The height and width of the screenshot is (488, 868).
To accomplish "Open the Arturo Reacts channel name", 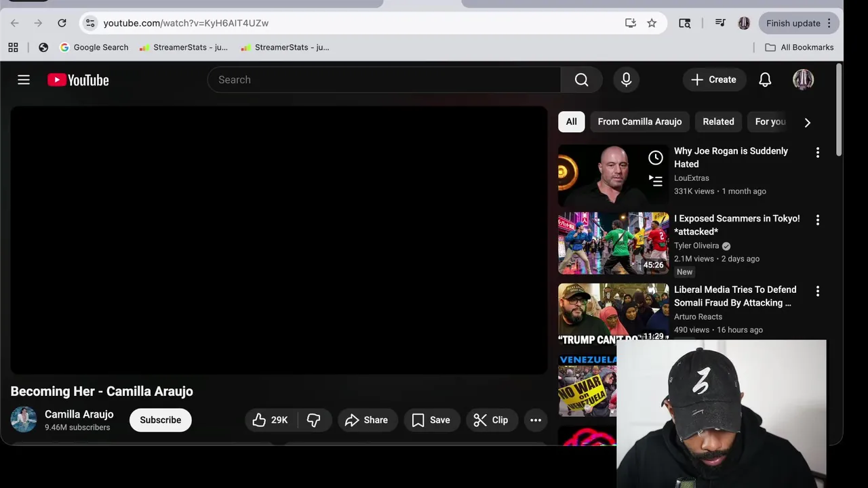I will point(698,317).
